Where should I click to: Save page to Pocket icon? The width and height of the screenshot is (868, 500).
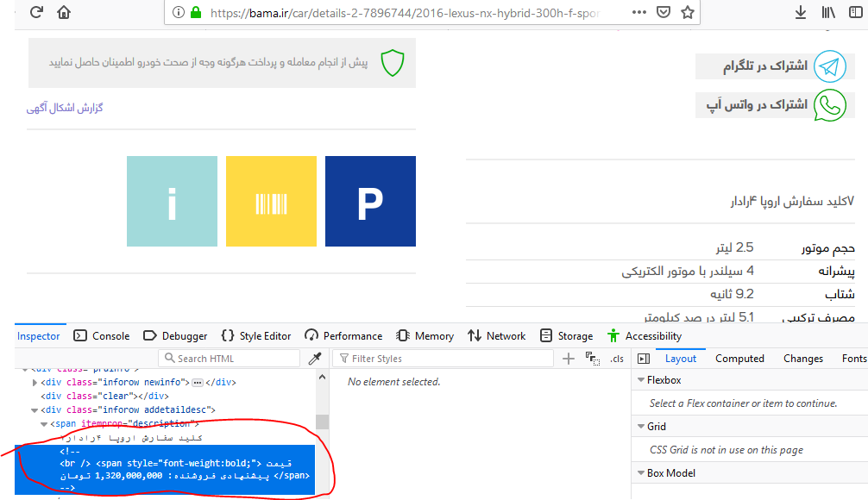click(x=664, y=12)
